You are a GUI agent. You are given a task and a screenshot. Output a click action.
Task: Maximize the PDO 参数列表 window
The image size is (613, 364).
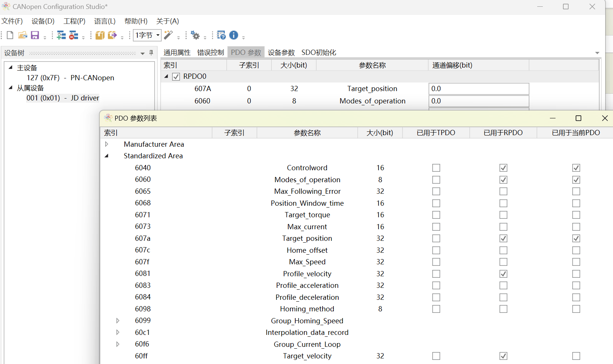click(578, 118)
